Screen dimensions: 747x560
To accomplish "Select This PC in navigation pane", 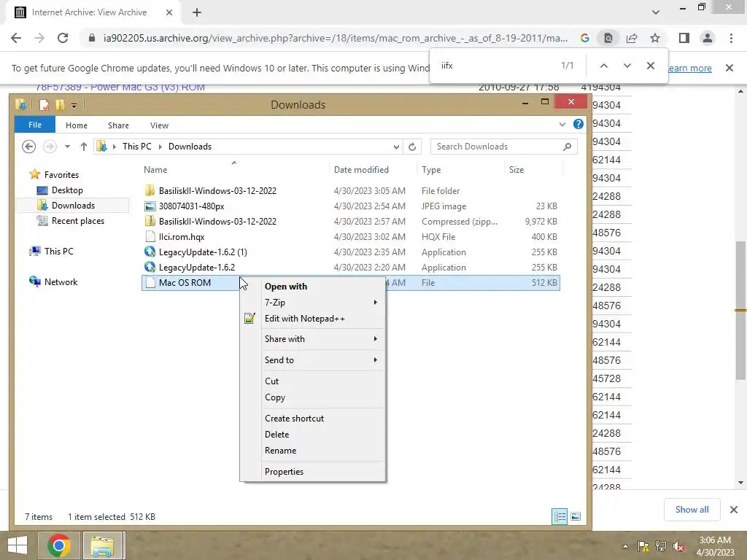I will tap(58, 251).
